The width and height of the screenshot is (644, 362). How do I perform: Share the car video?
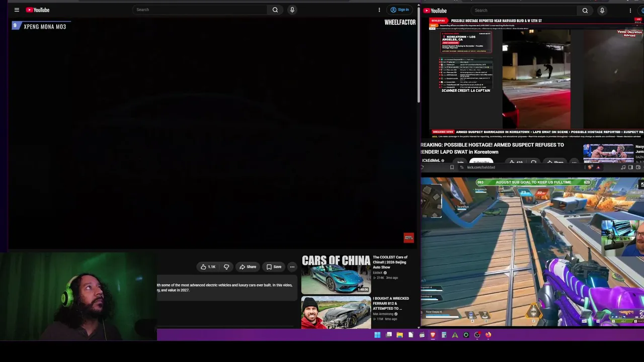[x=248, y=267]
